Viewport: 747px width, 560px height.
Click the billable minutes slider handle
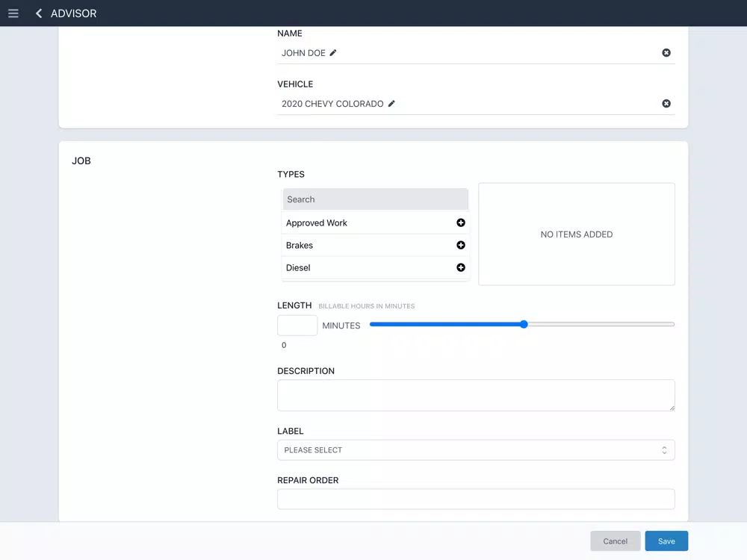pos(524,324)
